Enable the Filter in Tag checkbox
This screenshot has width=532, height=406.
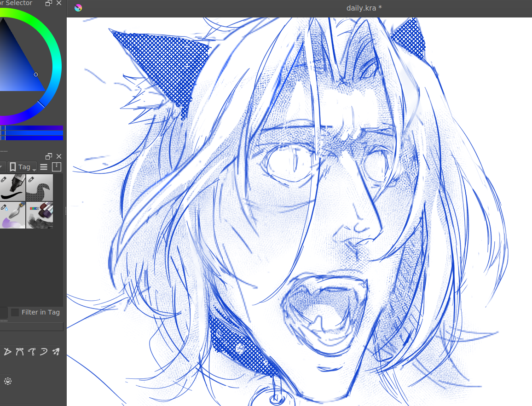coord(15,312)
